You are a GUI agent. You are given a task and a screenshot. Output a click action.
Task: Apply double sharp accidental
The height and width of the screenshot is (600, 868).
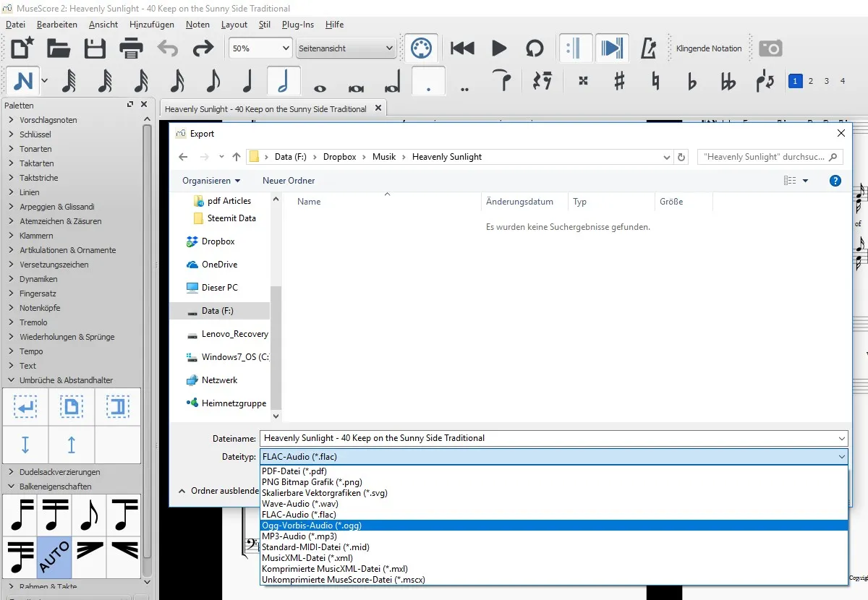pos(583,81)
